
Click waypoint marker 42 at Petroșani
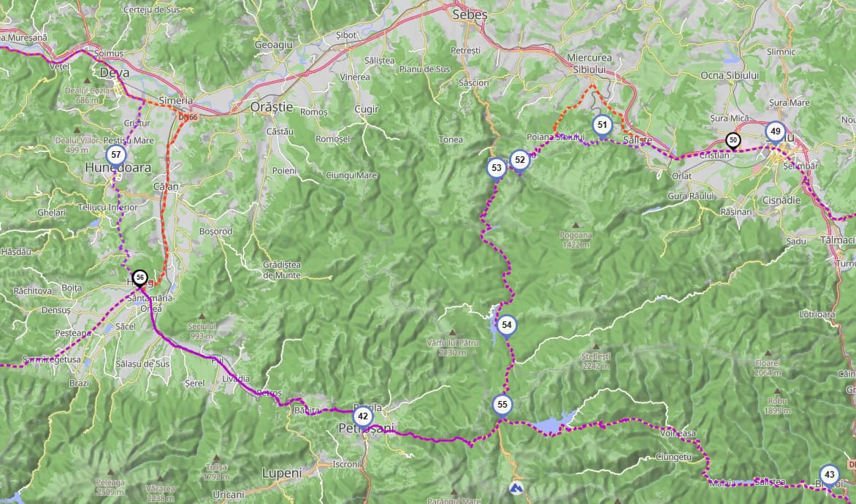(x=362, y=417)
